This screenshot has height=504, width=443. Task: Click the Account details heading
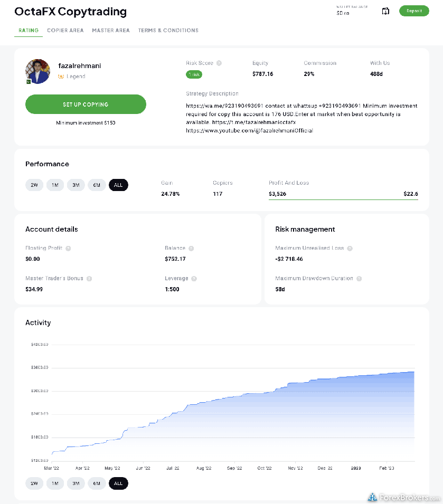[52, 230]
